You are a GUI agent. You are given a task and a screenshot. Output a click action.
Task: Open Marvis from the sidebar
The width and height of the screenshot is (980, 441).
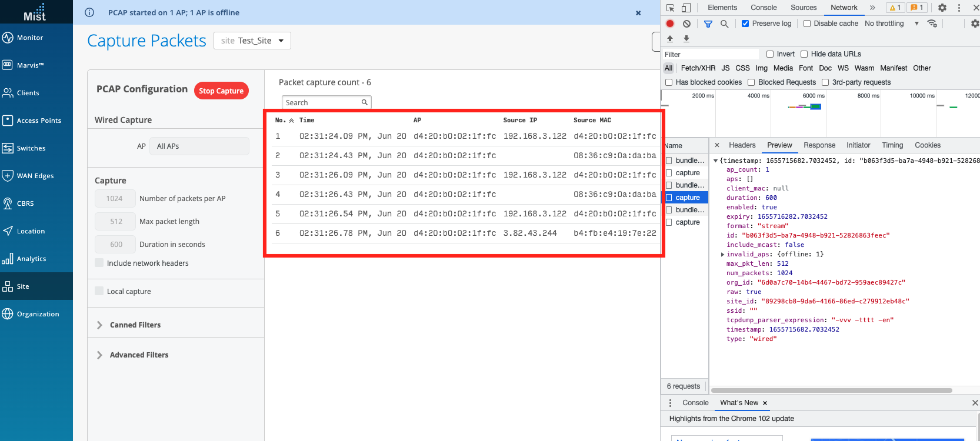tap(31, 65)
